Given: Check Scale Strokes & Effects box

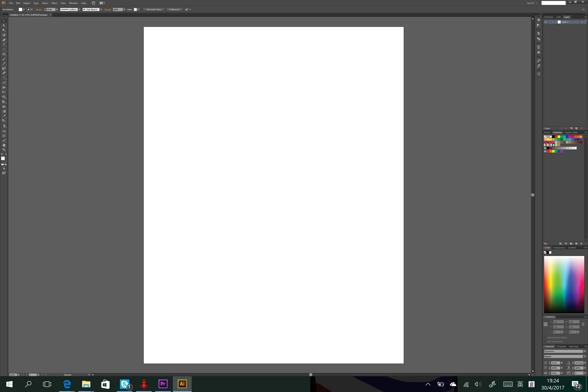Looking at the screenshot, I should coord(545,338).
